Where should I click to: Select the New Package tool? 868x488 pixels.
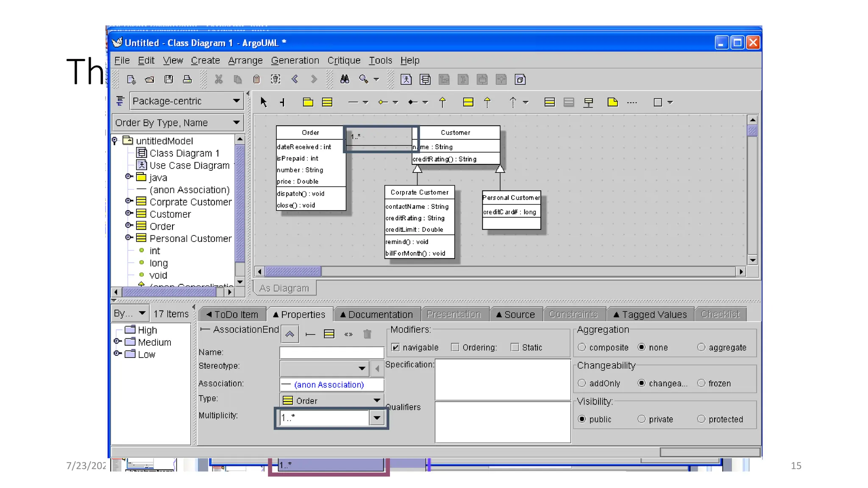click(x=308, y=102)
